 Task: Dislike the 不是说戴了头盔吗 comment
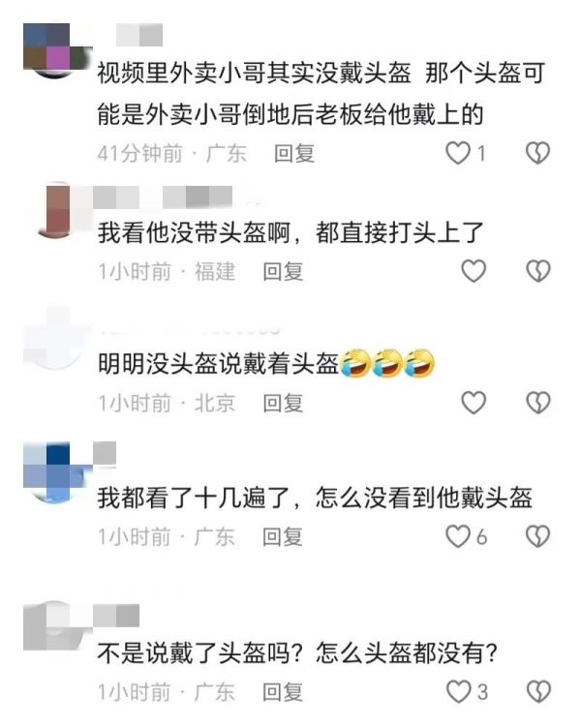[538, 692]
